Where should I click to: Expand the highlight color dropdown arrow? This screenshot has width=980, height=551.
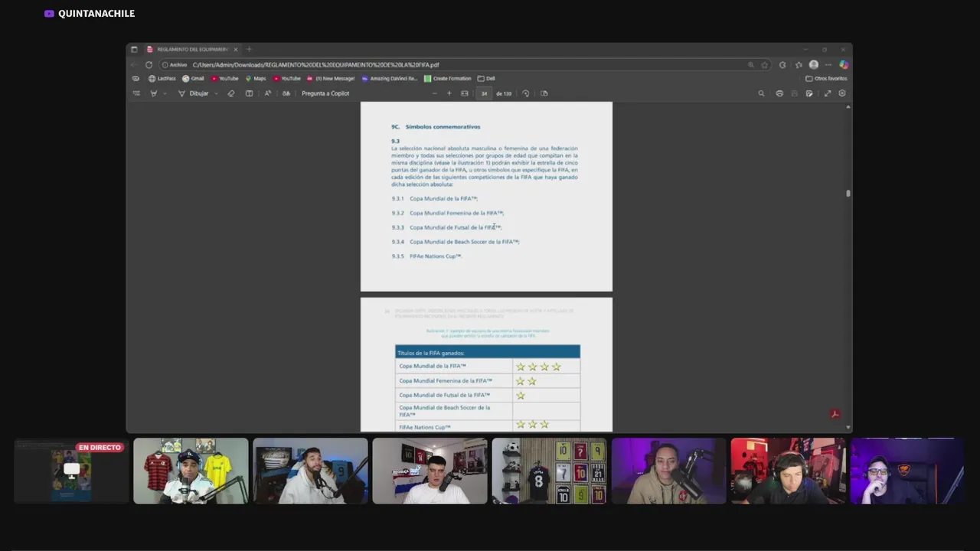pos(165,93)
